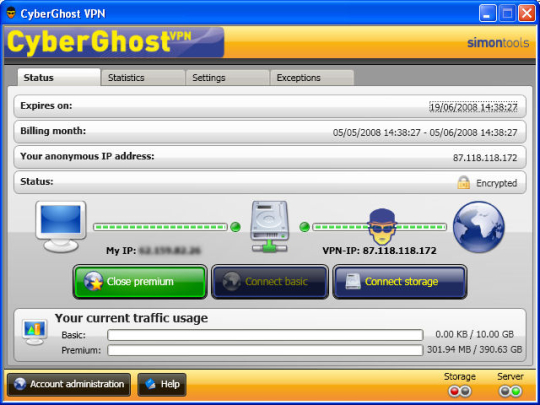Screen dimensions: 540x405
Task: Open the Settings tab
Action: click(227, 77)
